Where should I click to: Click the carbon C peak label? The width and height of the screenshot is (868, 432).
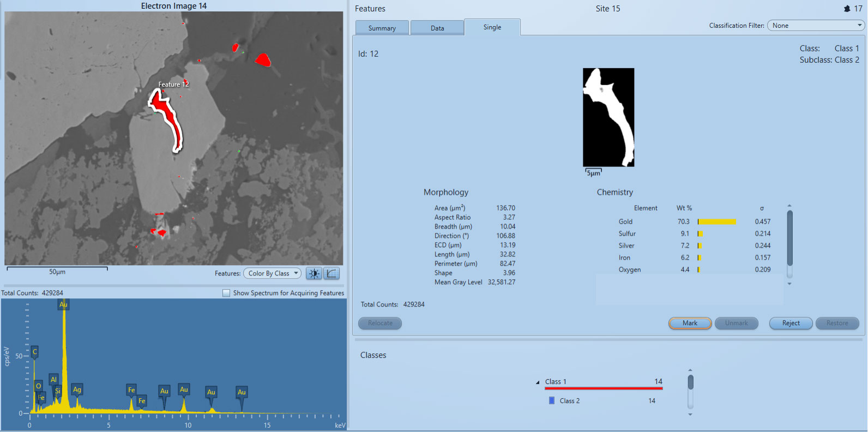pos(35,352)
